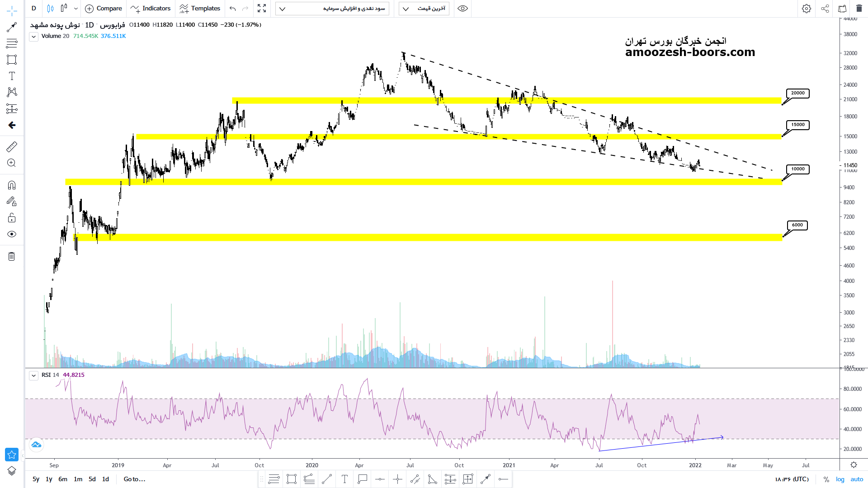Select the text annotation tool
The image size is (868, 488).
click(12, 76)
